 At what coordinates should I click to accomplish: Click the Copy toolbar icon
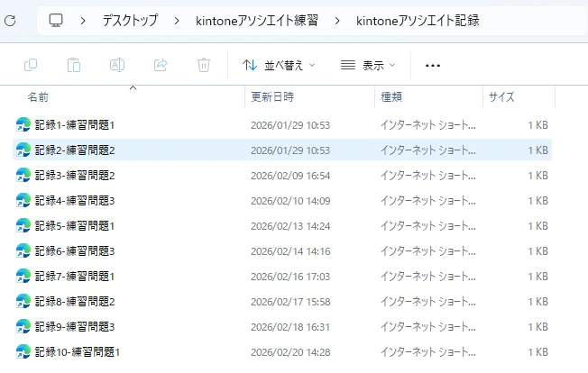click(x=31, y=65)
